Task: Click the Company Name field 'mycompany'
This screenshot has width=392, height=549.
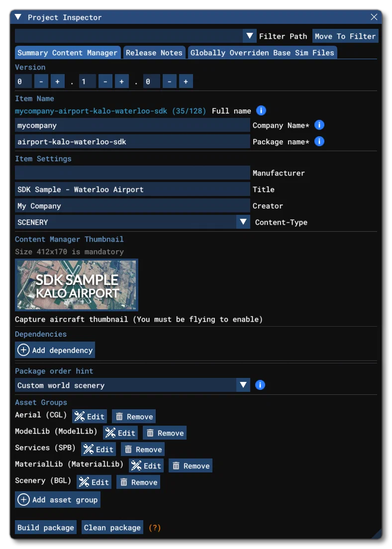Action: click(x=132, y=125)
